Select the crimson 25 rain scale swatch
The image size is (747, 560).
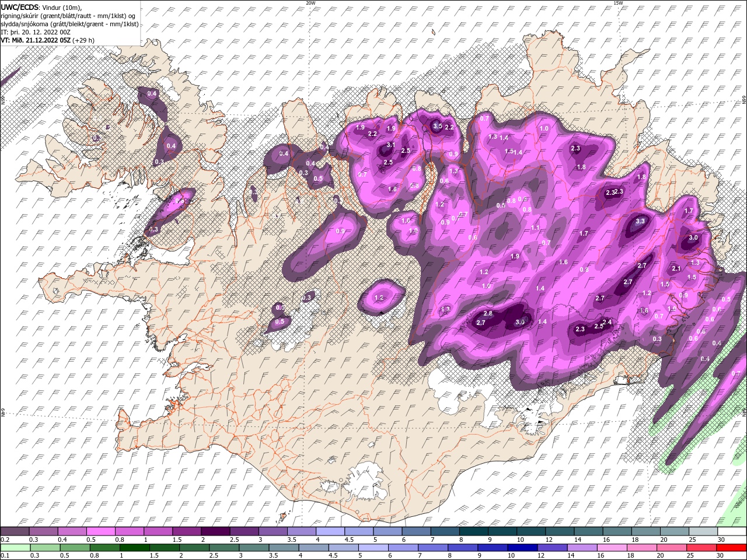(x=701, y=548)
